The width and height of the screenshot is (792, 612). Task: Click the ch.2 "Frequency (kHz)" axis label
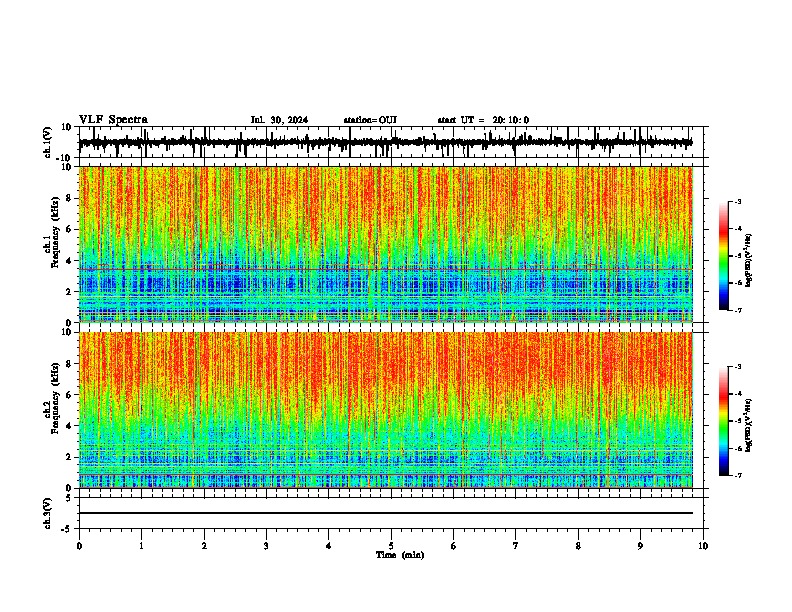point(56,398)
